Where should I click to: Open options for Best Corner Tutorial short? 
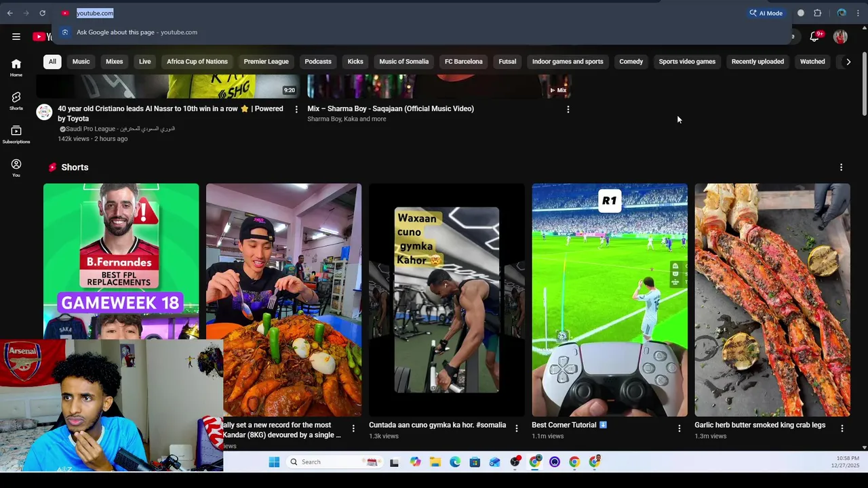click(679, 428)
